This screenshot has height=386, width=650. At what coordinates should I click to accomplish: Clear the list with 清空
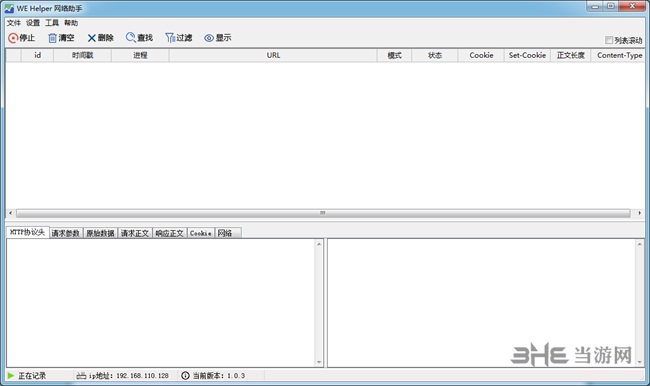click(61, 38)
